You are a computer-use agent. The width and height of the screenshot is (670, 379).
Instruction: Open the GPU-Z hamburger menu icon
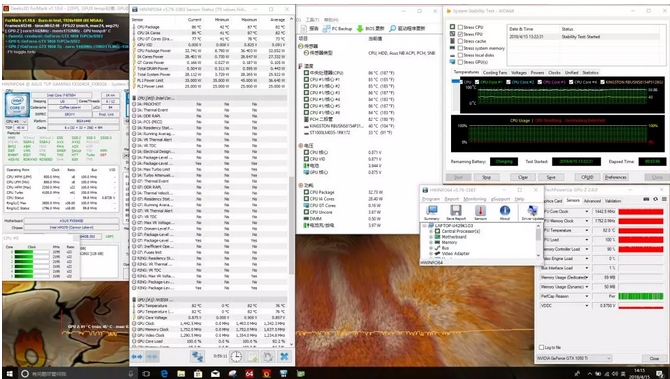[664, 200]
